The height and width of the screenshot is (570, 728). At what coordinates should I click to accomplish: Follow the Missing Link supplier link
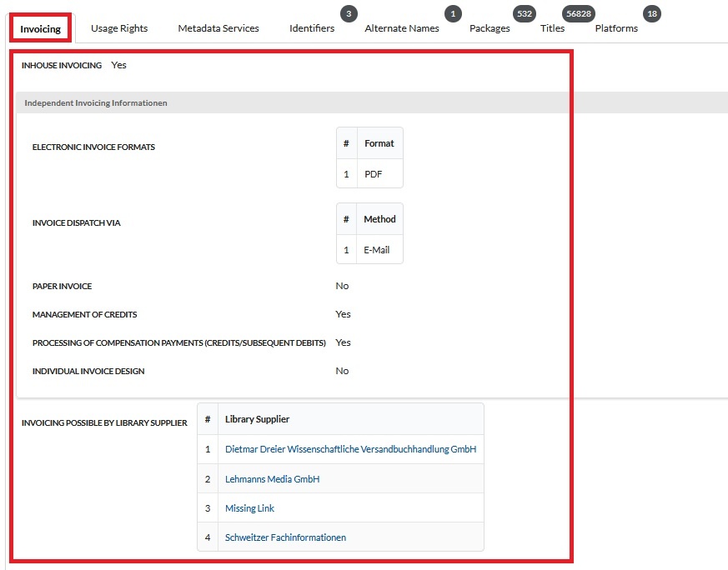tap(249, 508)
